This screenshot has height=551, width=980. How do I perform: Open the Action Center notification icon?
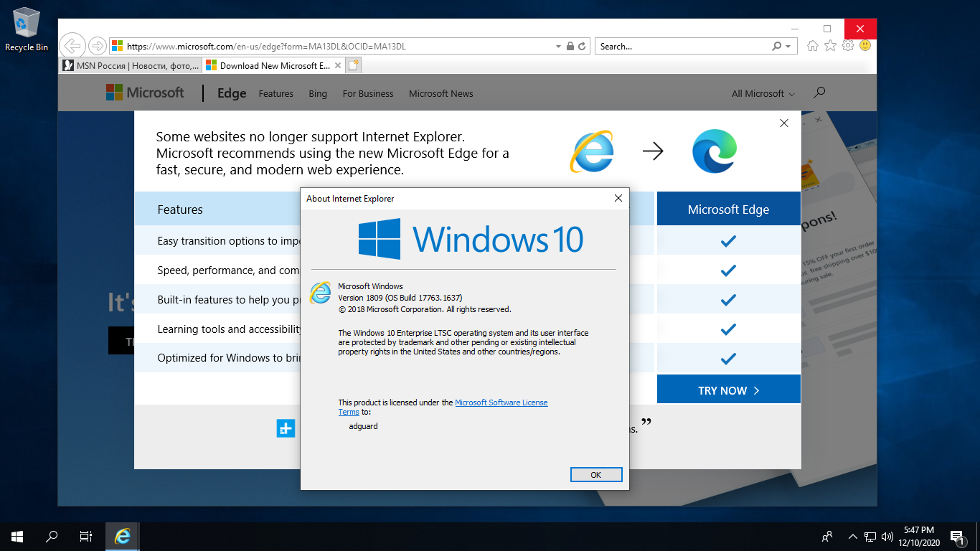[x=956, y=536]
